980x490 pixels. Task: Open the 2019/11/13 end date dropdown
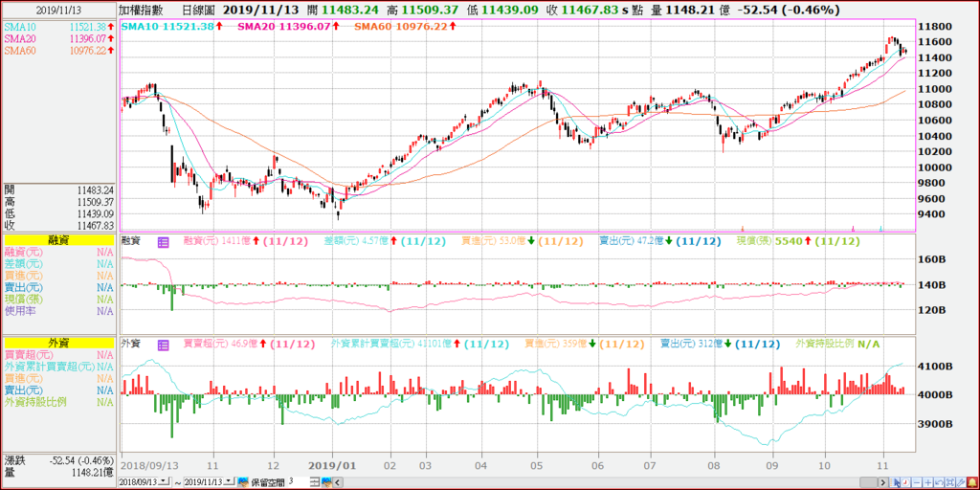click(x=229, y=482)
